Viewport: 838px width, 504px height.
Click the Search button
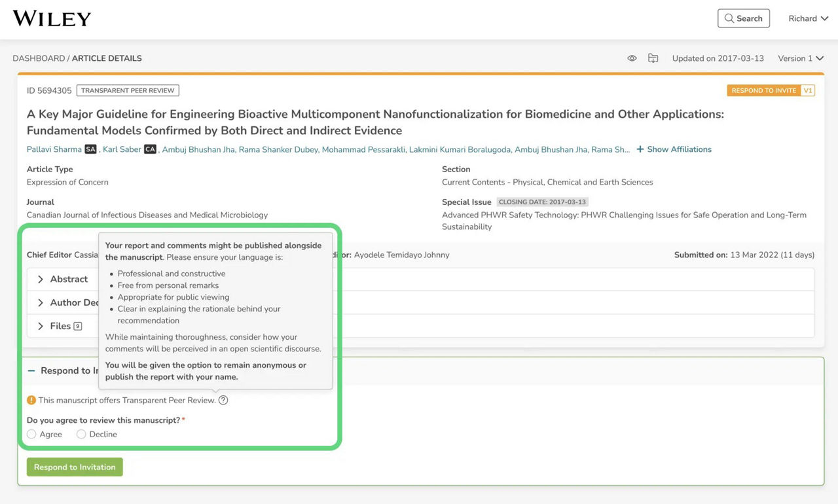click(x=743, y=18)
